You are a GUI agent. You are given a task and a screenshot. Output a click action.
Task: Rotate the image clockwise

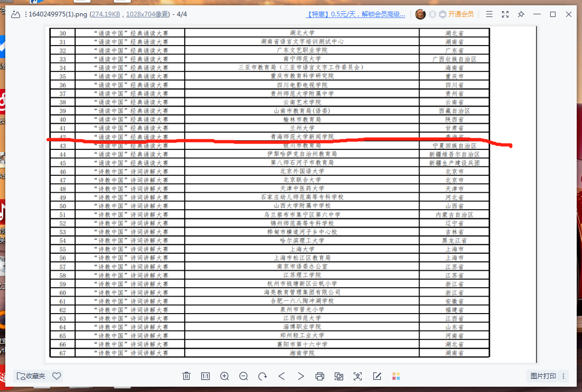[x=263, y=376]
